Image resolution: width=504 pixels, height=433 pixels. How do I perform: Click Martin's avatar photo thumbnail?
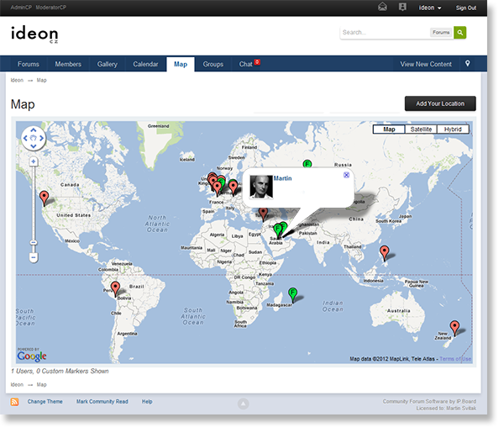pos(261,187)
